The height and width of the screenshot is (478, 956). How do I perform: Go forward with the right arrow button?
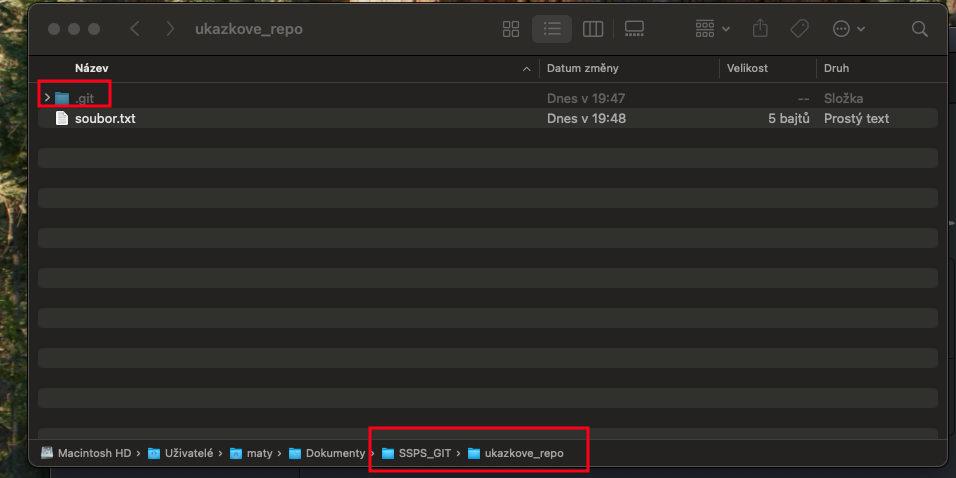pos(170,29)
